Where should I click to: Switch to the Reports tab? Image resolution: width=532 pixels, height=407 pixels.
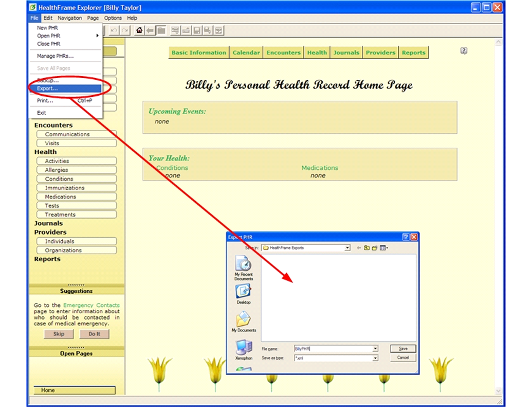tap(414, 52)
